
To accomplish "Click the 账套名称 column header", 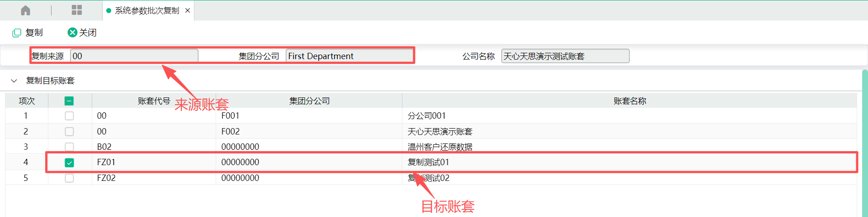I will (629, 101).
